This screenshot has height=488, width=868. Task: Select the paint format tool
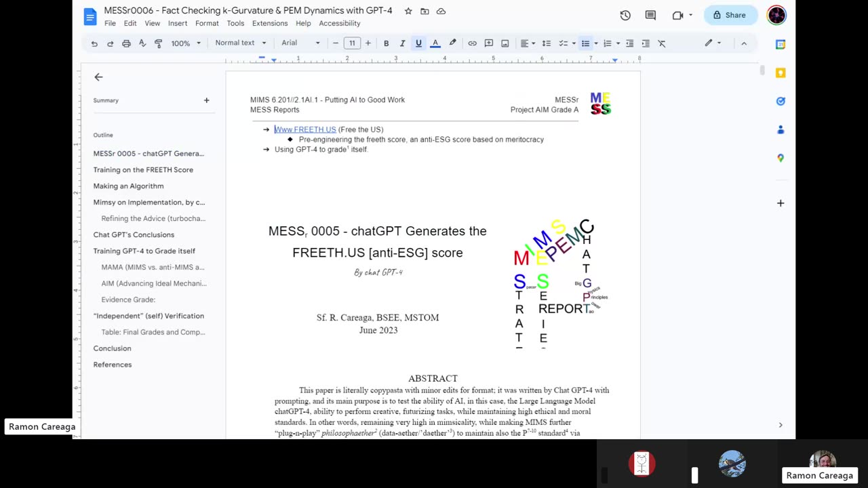click(x=158, y=43)
